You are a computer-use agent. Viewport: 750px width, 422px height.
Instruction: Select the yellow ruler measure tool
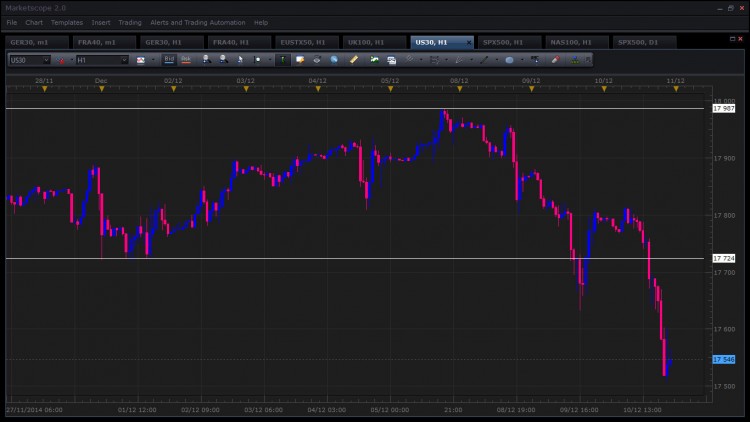(354, 60)
